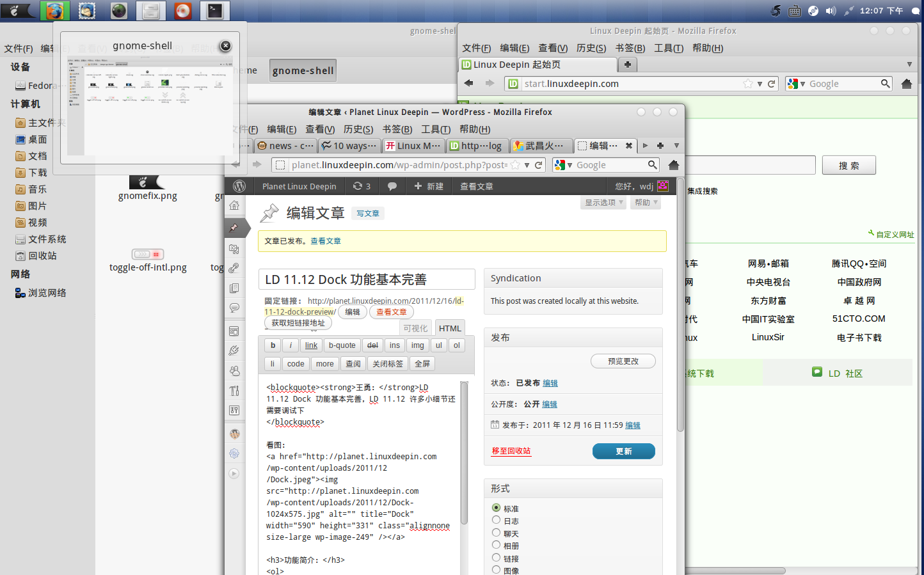Viewport: 924px width, 575px height.
Task: Go to home page in WordPress Firefox window
Action: 673,165
